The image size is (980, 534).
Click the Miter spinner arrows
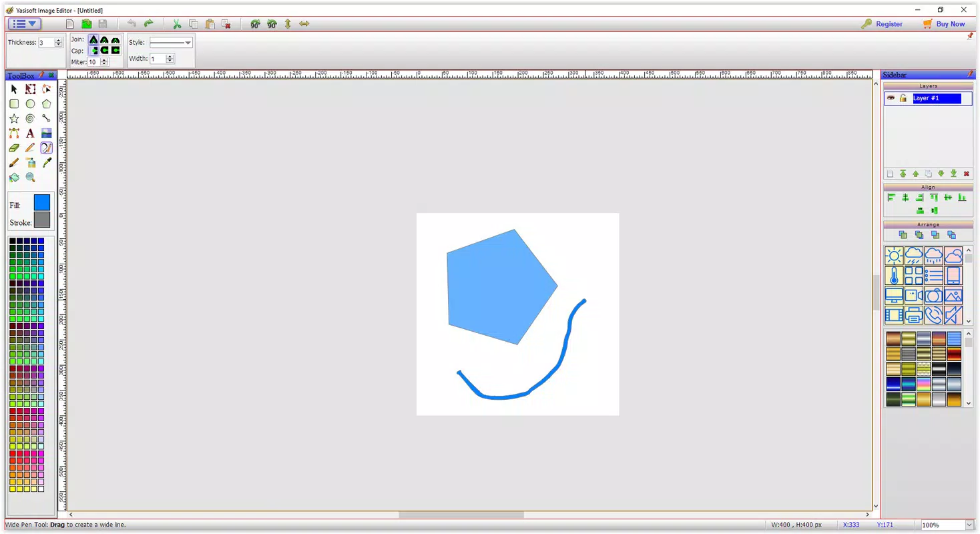103,62
